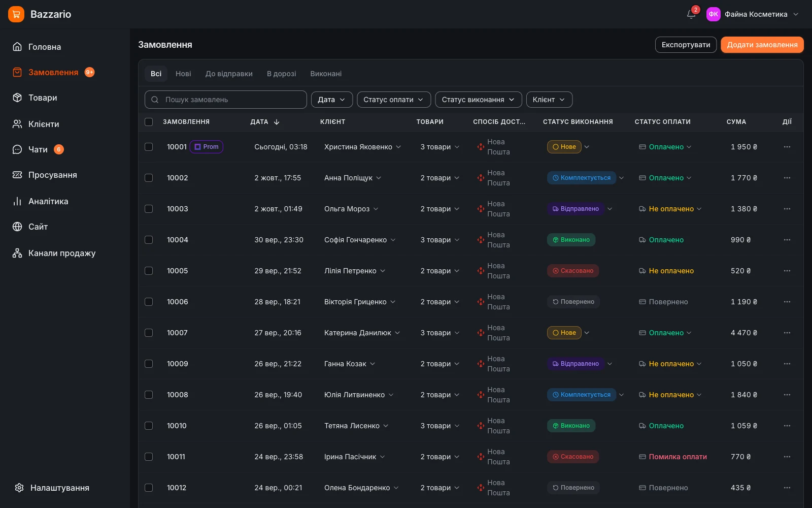Focus the Пошук замовлень search field

[226, 100]
